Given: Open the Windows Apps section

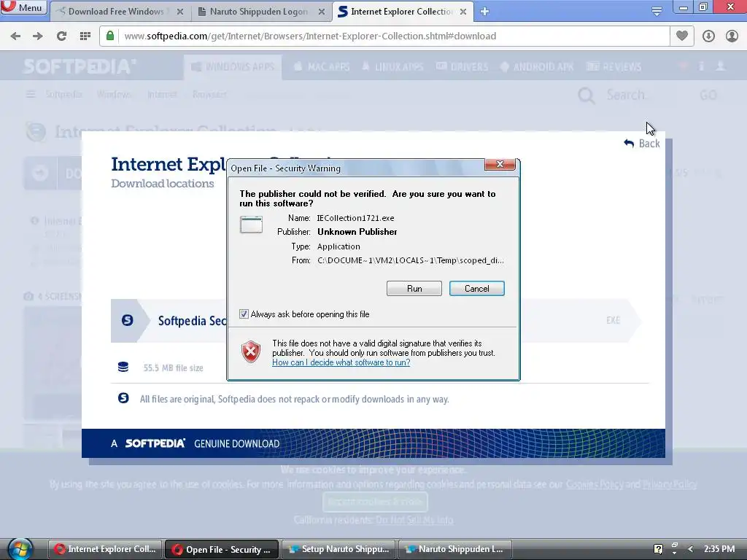Looking at the screenshot, I should click(x=233, y=67).
